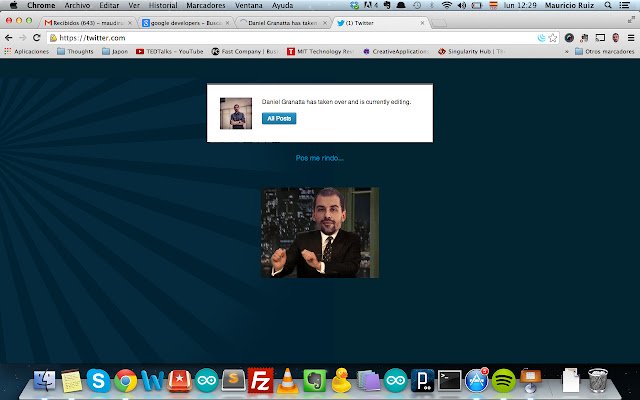Open the MIT Technology Review bookmark
640x400 pixels.
click(x=320, y=51)
